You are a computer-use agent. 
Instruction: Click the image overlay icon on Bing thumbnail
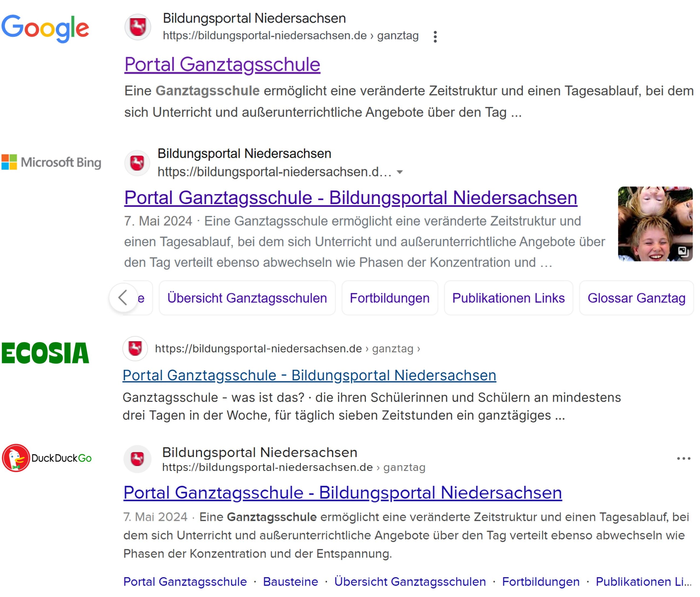pyautogui.click(x=683, y=251)
